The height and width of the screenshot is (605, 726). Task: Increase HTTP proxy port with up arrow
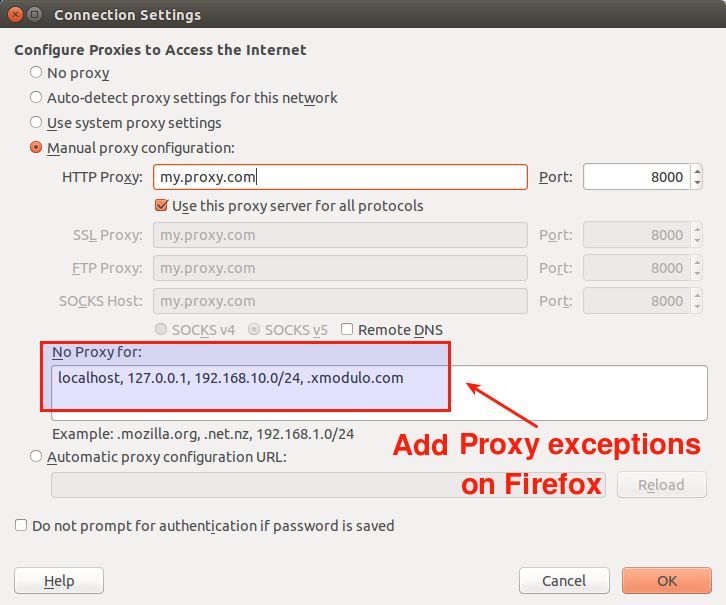[x=697, y=171]
